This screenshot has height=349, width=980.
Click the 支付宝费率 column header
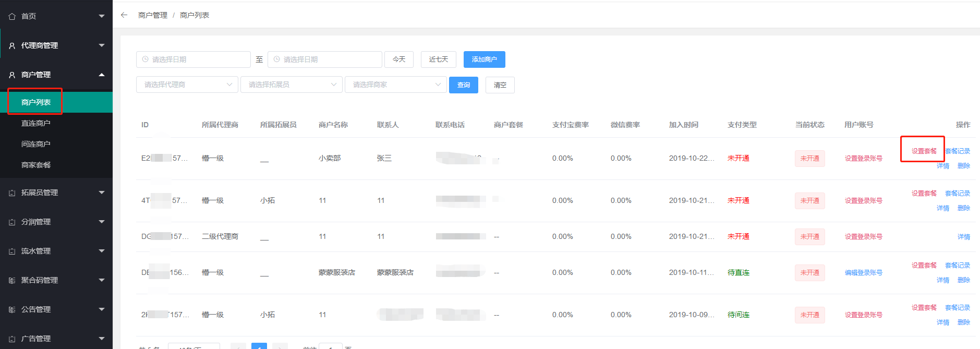pyautogui.click(x=571, y=125)
